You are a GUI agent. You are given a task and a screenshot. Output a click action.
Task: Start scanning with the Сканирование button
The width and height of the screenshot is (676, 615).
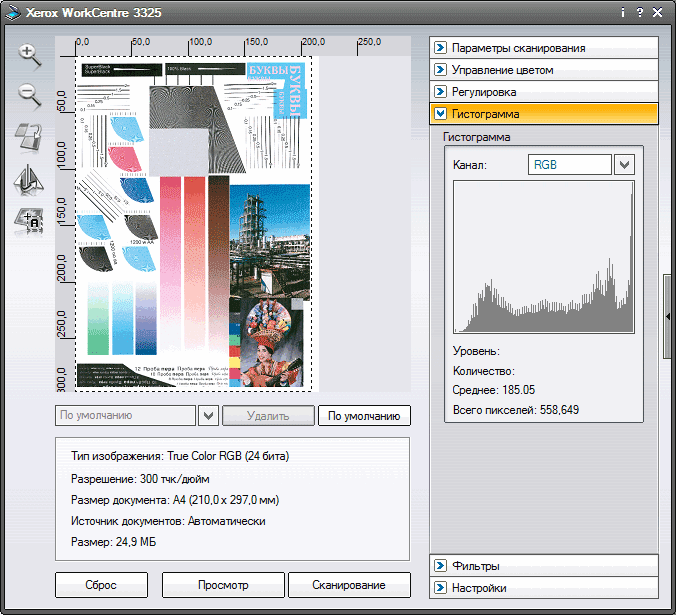[x=349, y=585]
